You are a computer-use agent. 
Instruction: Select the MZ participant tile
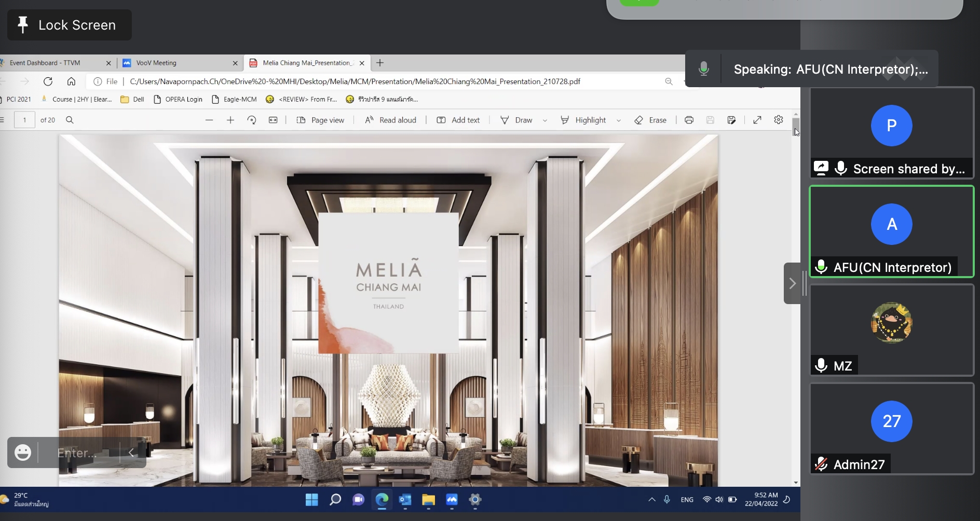point(892,330)
